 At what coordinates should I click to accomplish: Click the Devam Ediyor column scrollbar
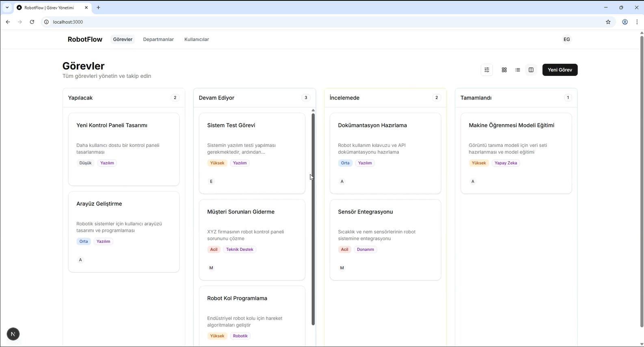(313, 219)
